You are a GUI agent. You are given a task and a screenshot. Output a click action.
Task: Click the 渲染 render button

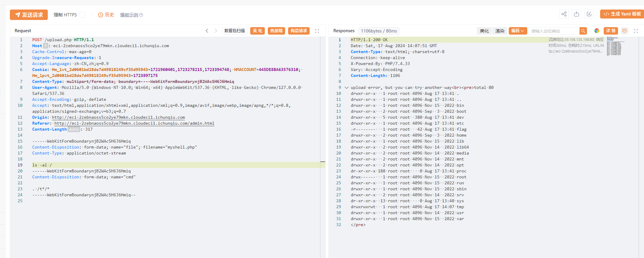click(500, 31)
